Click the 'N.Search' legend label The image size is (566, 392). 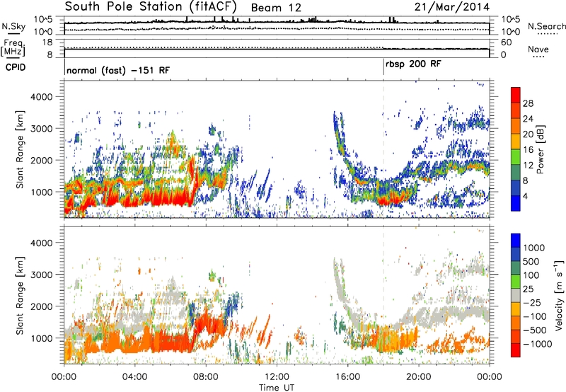coord(546,26)
